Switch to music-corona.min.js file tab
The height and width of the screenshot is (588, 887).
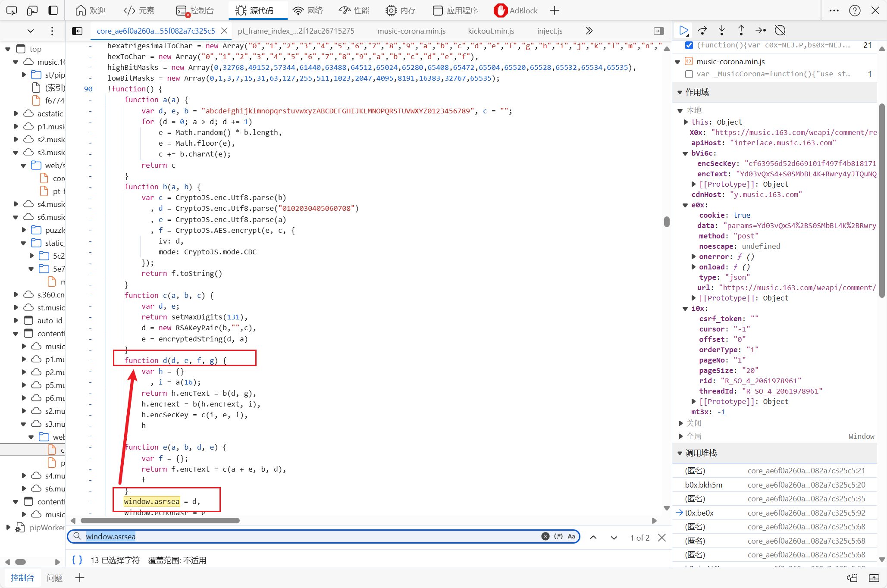(x=411, y=31)
